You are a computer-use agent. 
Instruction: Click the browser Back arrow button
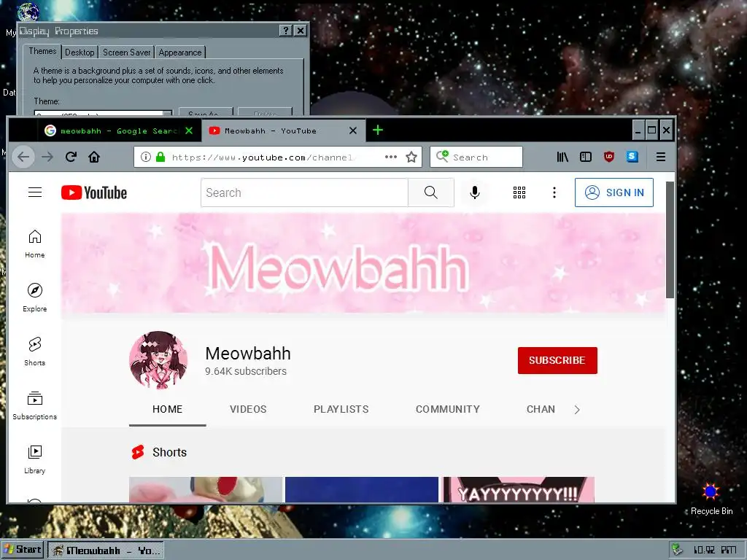(x=23, y=157)
